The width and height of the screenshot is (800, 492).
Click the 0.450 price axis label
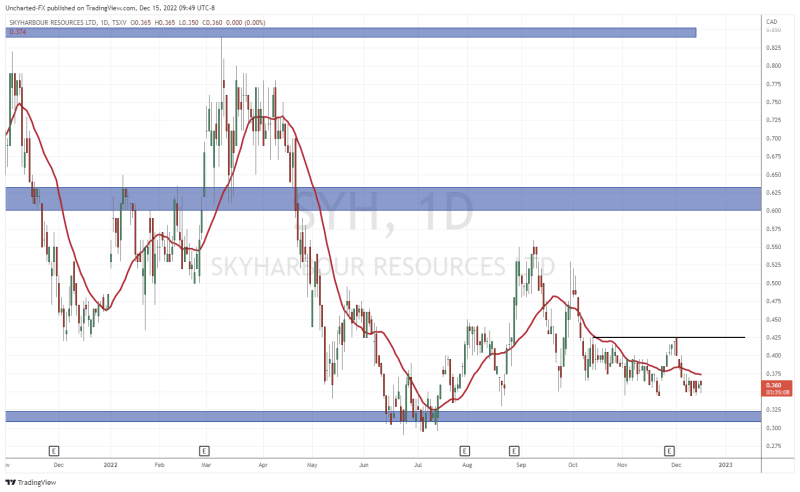pos(773,319)
